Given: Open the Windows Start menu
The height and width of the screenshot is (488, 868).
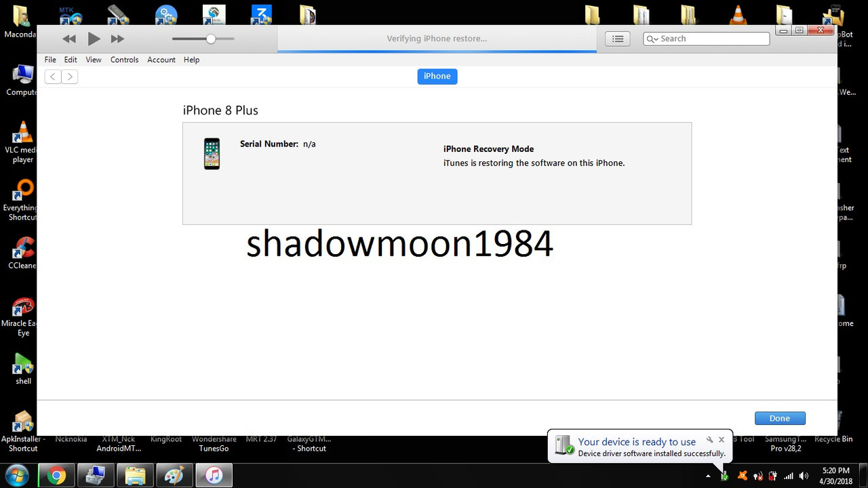Looking at the screenshot, I should 16,475.
